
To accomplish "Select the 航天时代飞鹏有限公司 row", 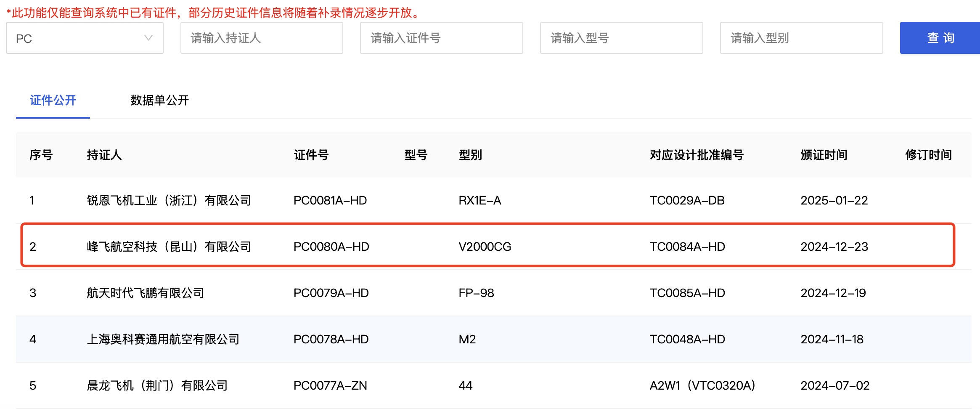I will (145, 293).
